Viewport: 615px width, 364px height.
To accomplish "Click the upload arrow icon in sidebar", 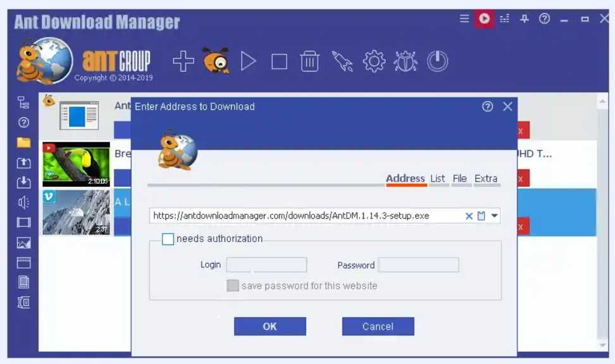I will click(23, 162).
